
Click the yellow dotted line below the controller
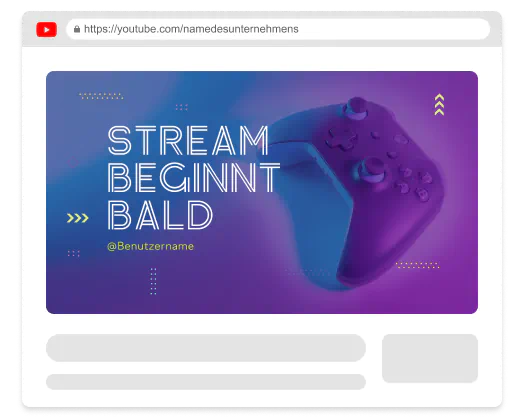[417, 265]
